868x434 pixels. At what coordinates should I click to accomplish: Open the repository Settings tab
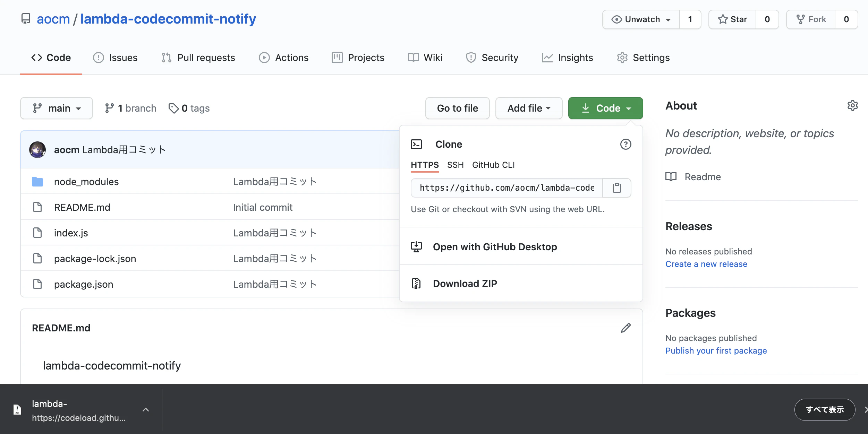644,58
